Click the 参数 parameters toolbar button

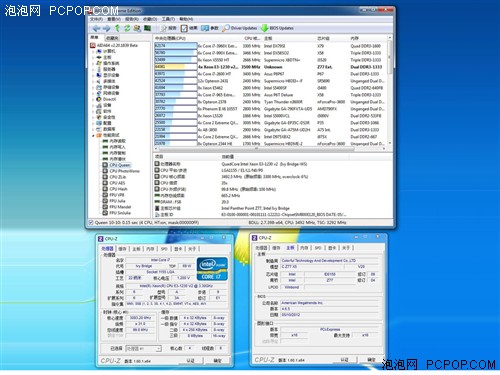210,28
